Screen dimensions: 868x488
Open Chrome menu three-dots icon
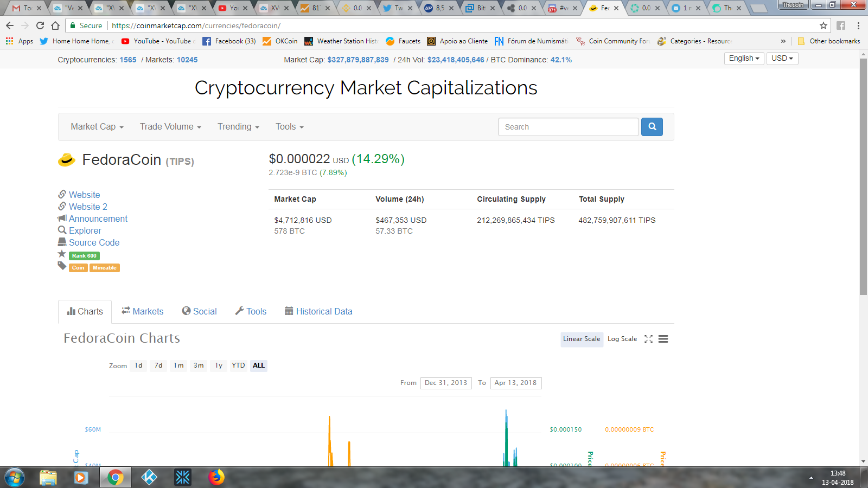(858, 25)
